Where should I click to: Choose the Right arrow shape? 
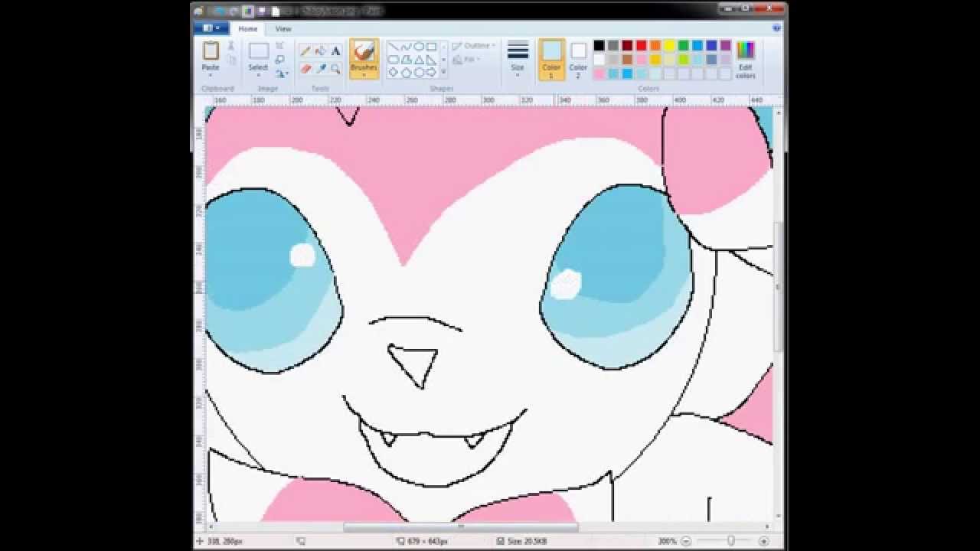431,73
